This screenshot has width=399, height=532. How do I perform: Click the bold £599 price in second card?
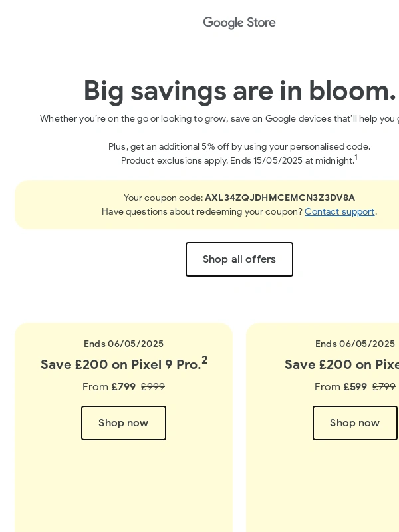(x=355, y=387)
